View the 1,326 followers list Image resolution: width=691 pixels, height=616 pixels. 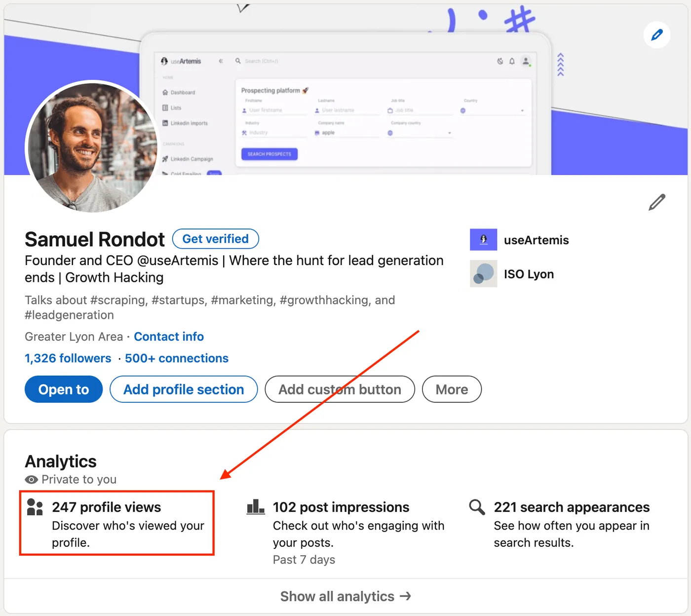[68, 358]
